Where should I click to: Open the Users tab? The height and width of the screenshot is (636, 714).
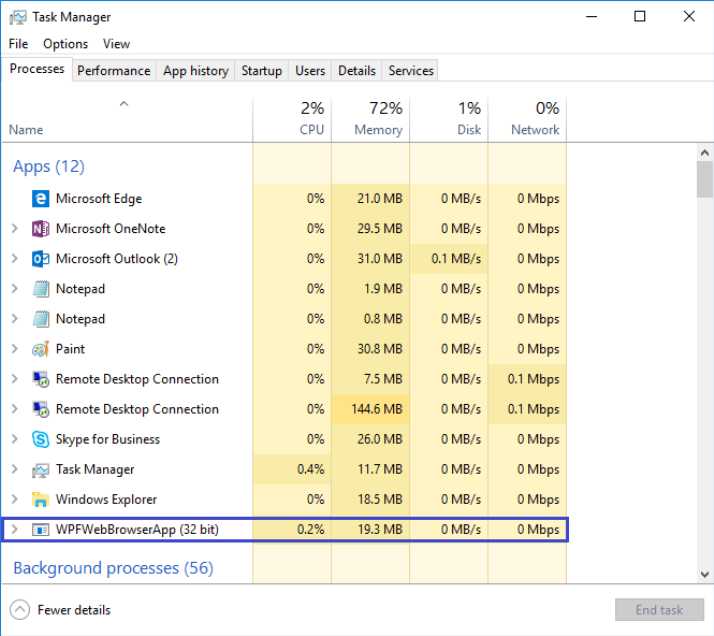tap(310, 71)
